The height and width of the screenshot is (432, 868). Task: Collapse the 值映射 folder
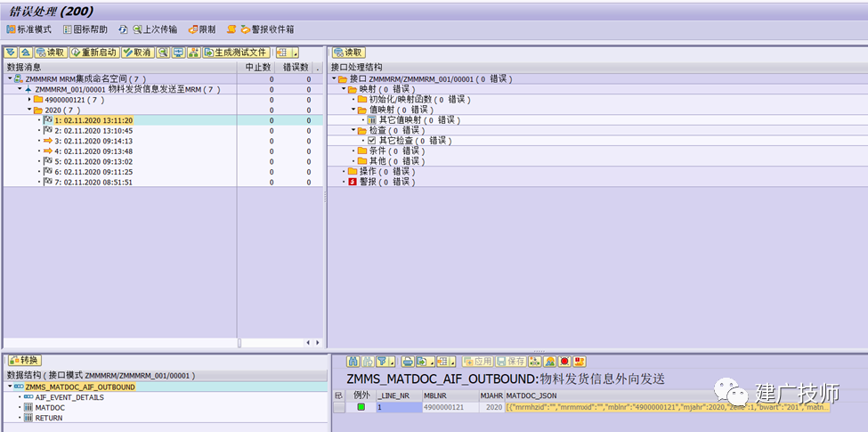[x=353, y=110]
